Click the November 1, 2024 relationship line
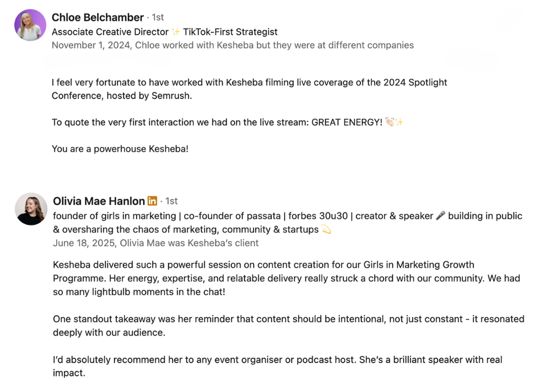 coord(233,45)
